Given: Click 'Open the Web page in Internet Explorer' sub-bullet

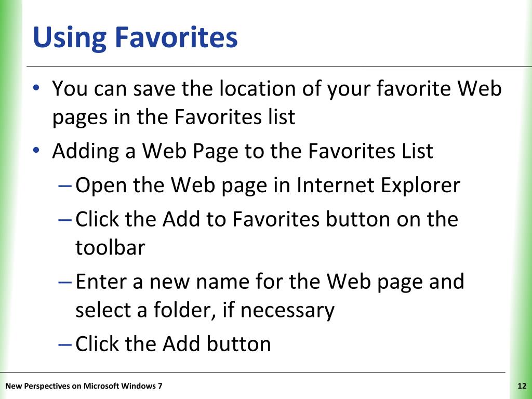Looking at the screenshot, I should [x=268, y=185].
